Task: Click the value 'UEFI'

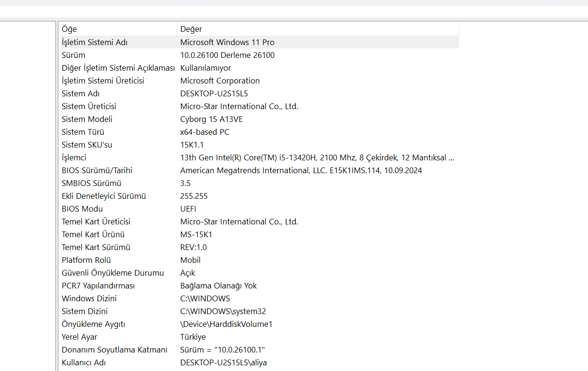Action: point(188,209)
